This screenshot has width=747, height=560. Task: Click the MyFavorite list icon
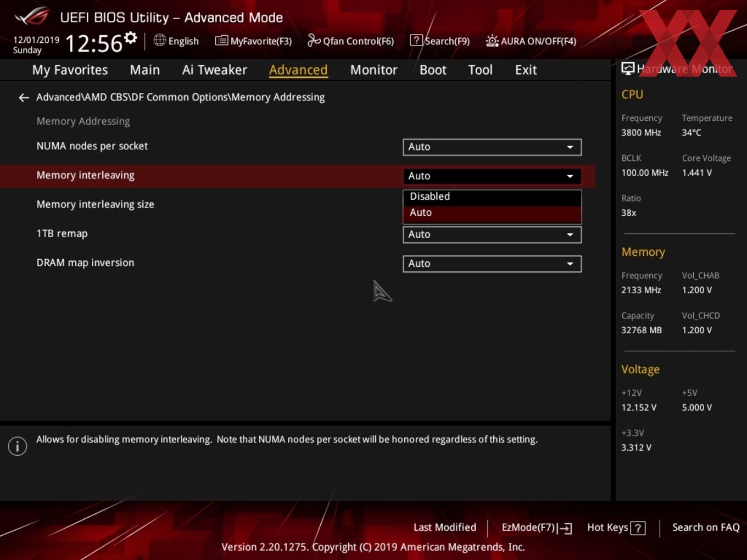[221, 41]
